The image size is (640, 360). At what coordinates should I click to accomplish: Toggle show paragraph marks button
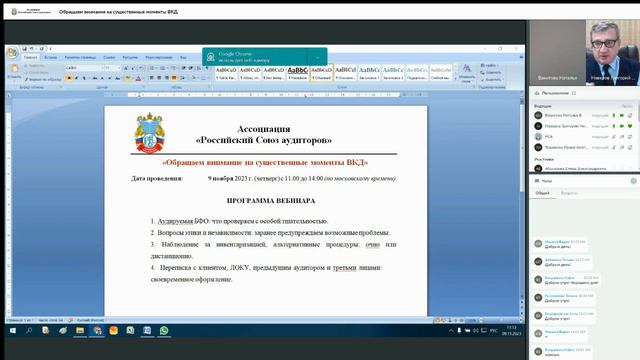pos(206,68)
